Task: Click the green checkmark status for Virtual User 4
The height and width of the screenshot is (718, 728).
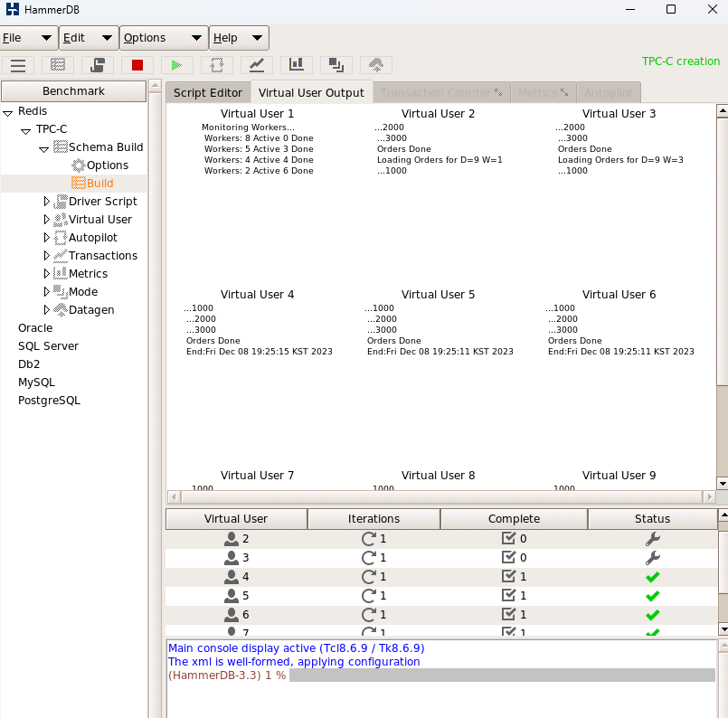Action: click(x=652, y=576)
